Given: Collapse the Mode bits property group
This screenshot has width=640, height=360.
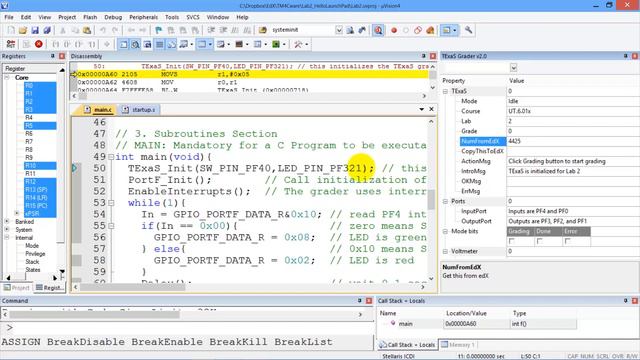Looking at the screenshot, I should [445, 231].
